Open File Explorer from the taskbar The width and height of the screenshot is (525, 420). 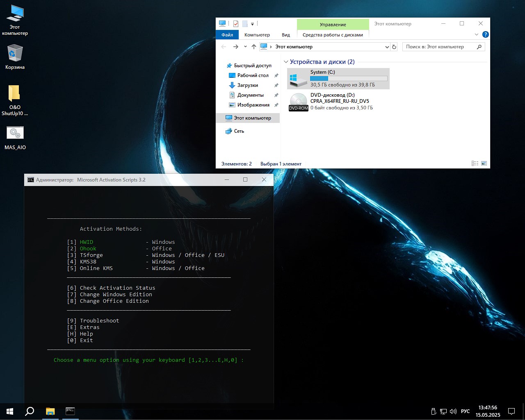50,411
